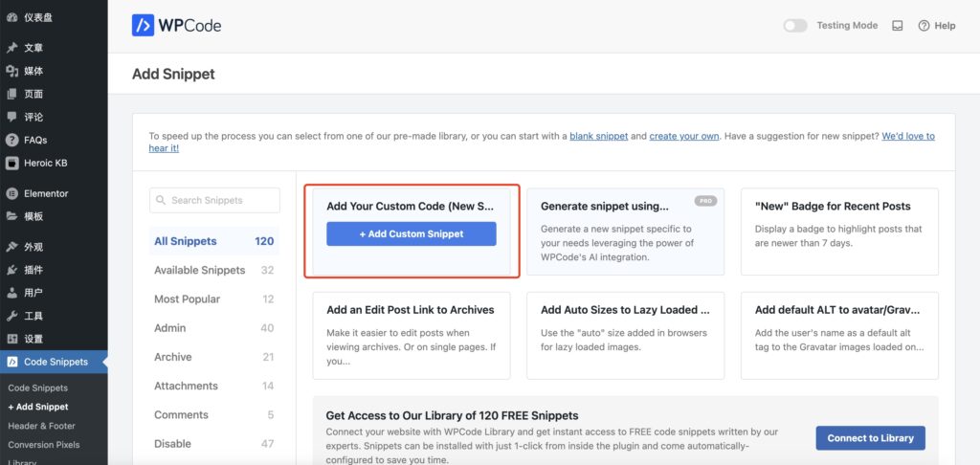
Task: Follow the blank snippet link
Action: (x=599, y=136)
